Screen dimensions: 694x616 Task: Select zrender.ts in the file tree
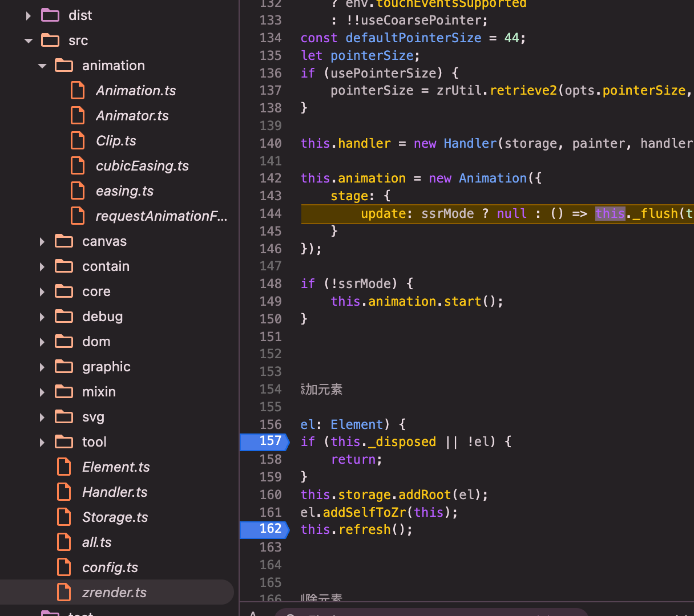click(x=114, y=593)
